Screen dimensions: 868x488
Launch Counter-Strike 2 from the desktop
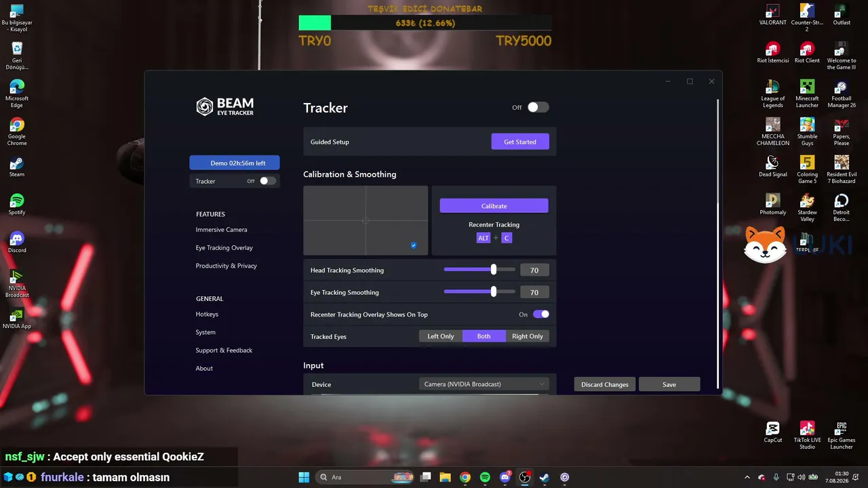807,18
